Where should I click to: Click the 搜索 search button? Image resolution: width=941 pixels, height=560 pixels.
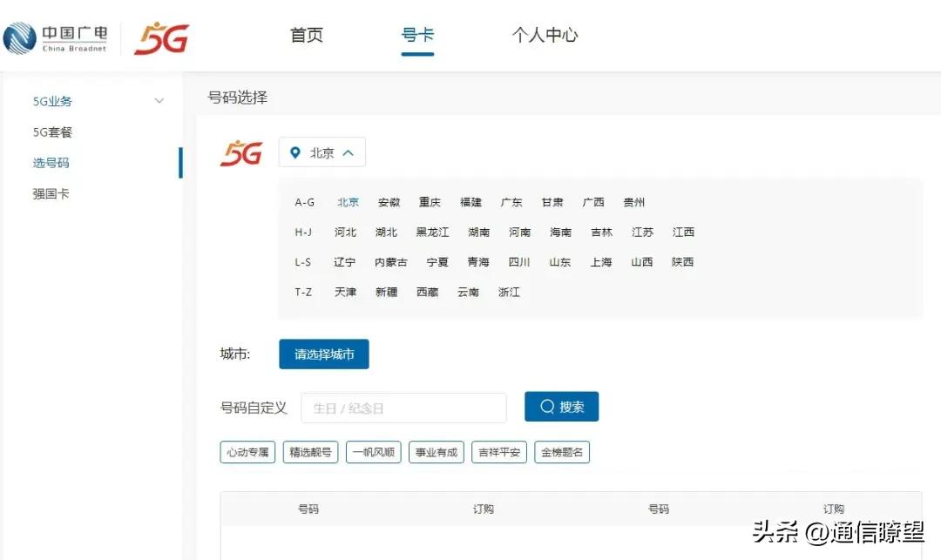561,406
